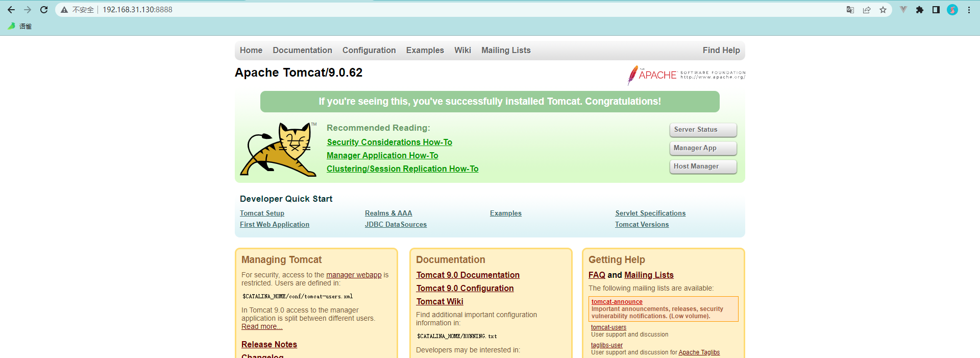Click the browser forward arrow
Screen dimensions: 980x358
click(28, 10)
